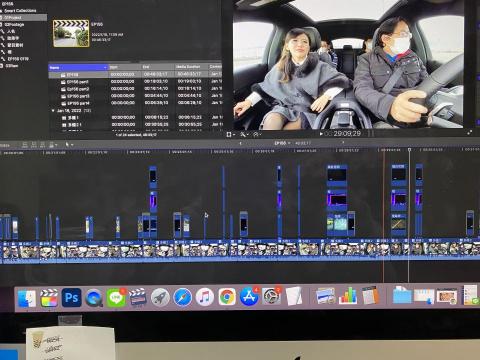Sort by the Media Duration column header
This screenshot has height=360, width=480.
[191, 67]
